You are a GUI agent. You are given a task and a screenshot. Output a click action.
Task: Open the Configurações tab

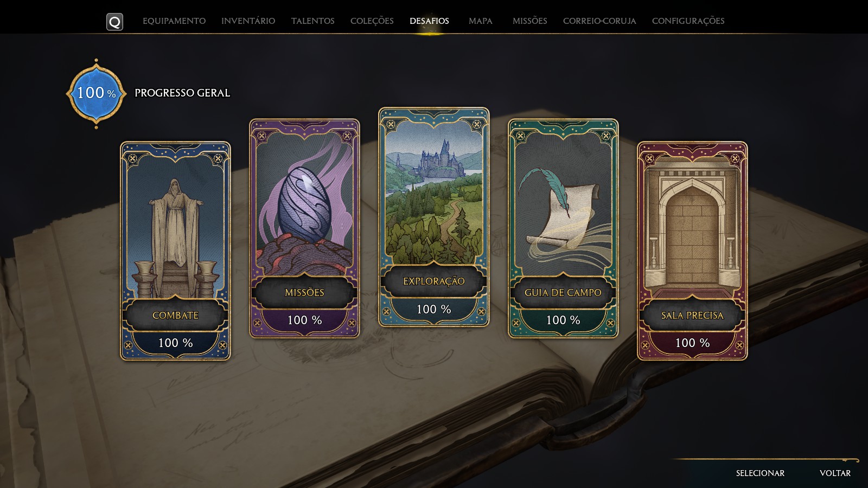pos(688,21)
